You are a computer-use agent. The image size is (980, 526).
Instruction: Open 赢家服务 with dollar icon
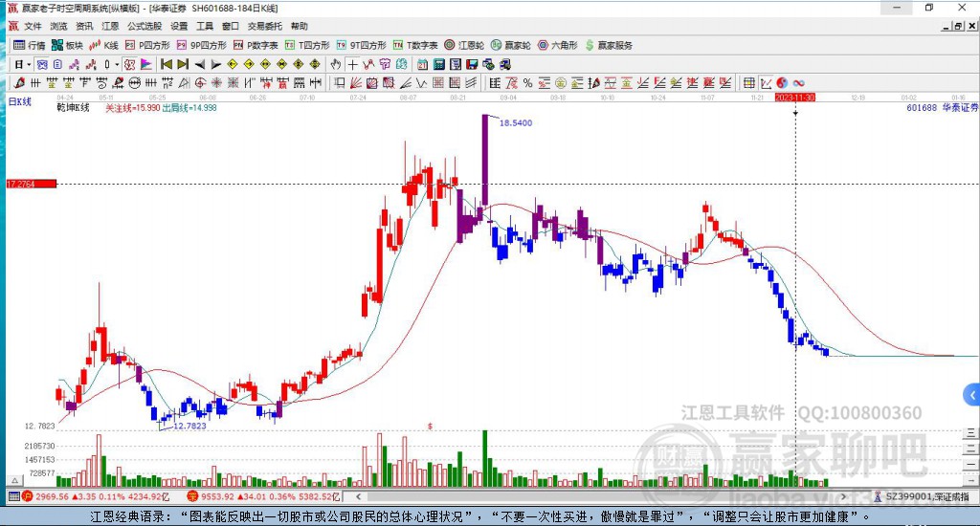(x=609, y=45)
